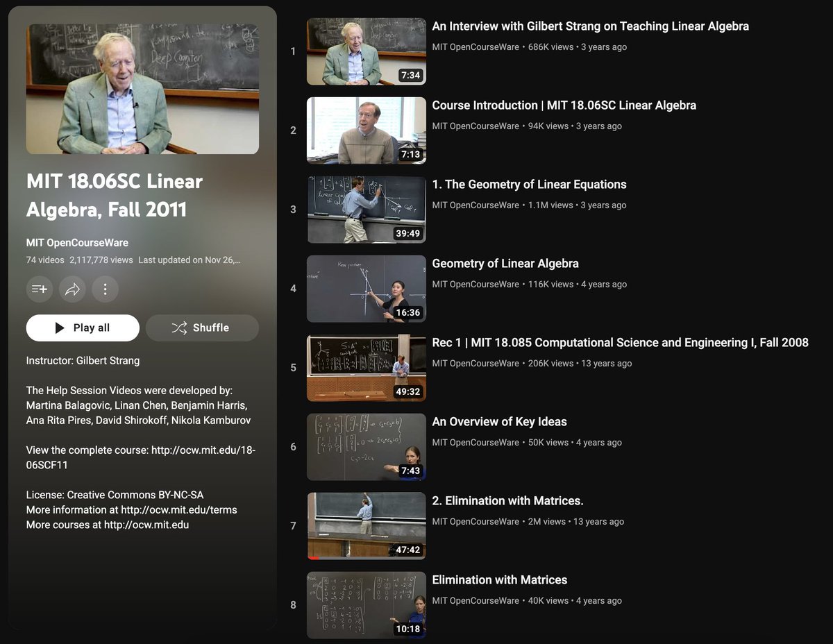Open '1. The Geometry of Linear Equations'
833x644 pixels.
click(x=529, y=185)
